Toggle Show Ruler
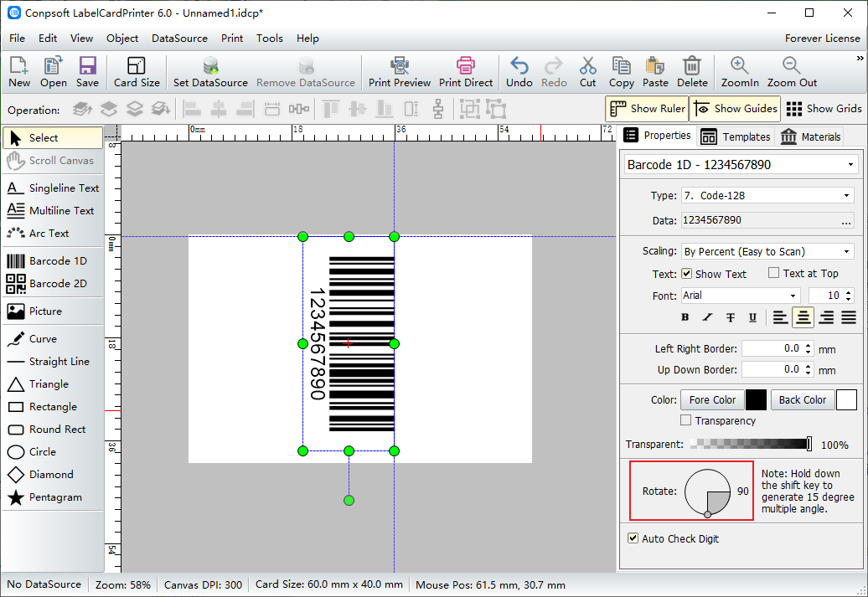Image resolution: width=868 pixels, height=597 pixels. [x=647, y=109]
